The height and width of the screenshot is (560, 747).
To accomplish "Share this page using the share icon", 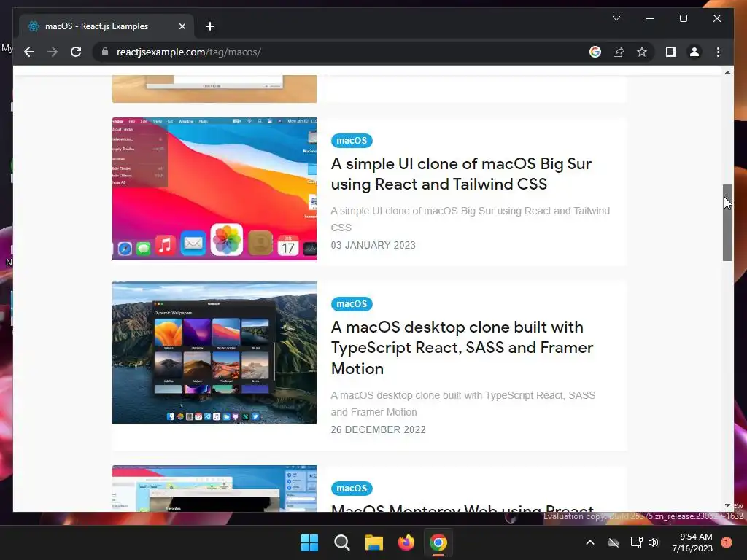I will click(619, 52).
